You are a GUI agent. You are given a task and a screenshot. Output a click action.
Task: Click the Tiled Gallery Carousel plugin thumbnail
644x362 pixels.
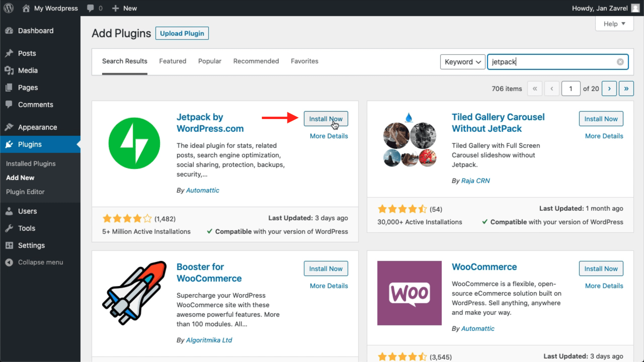[x=410, y=140]
